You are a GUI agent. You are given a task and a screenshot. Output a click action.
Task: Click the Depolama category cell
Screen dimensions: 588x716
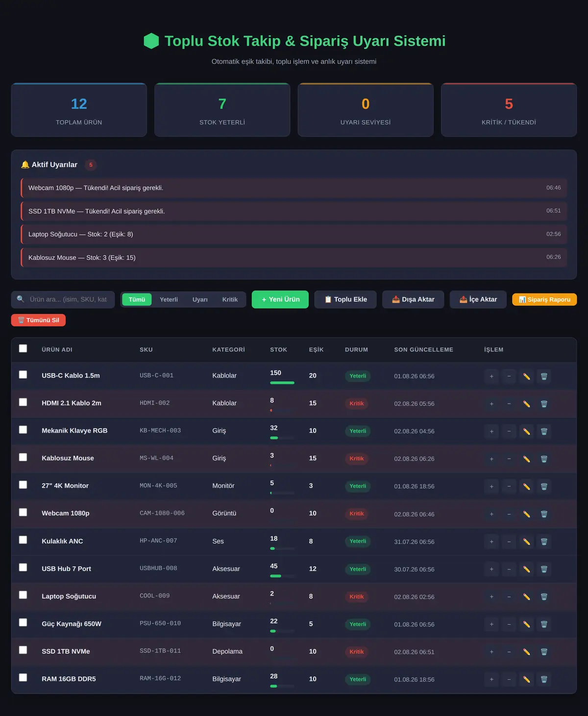click(227, 652)
